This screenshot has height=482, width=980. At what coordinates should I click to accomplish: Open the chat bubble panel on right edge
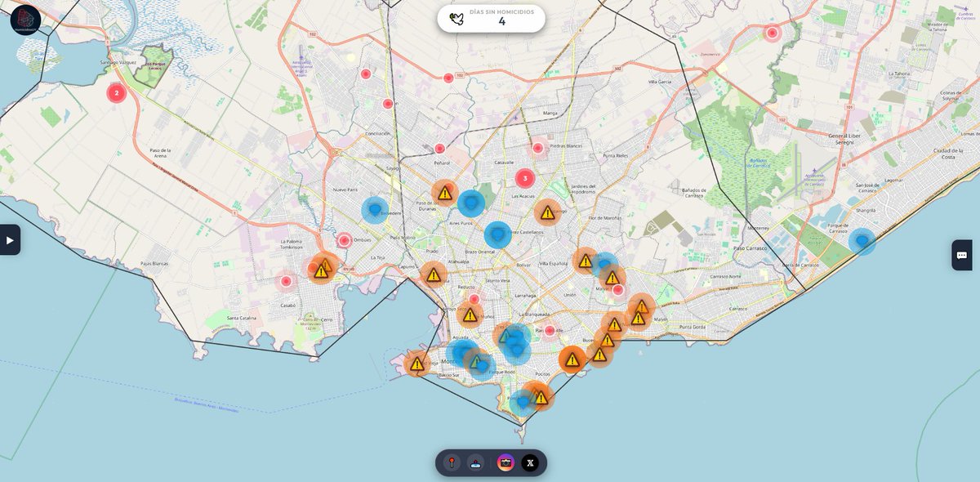coord(962,255)
